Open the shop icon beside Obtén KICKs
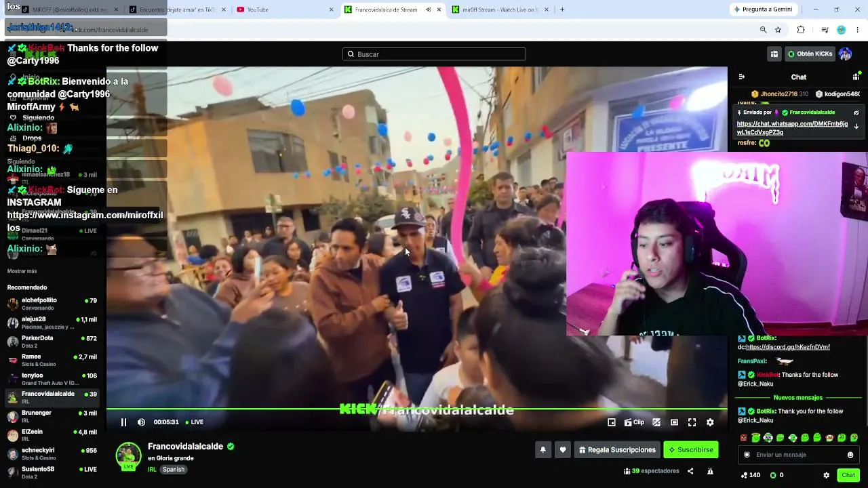 (x=774, y=54)
